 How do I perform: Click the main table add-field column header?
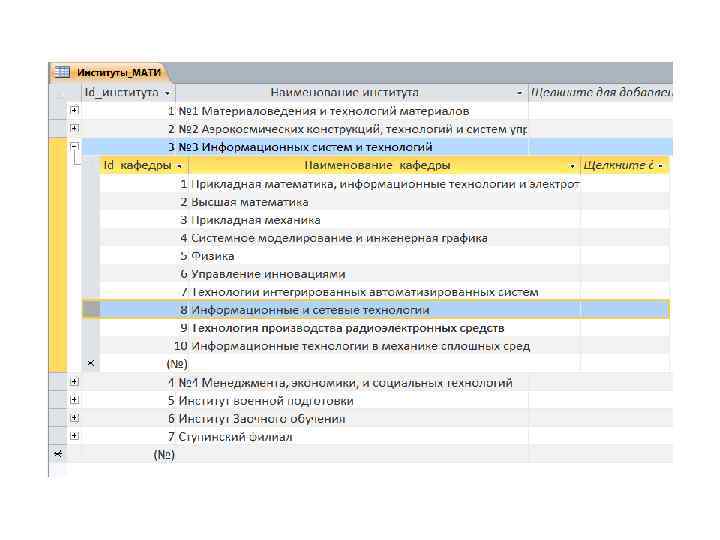click(x=601, y=93)
